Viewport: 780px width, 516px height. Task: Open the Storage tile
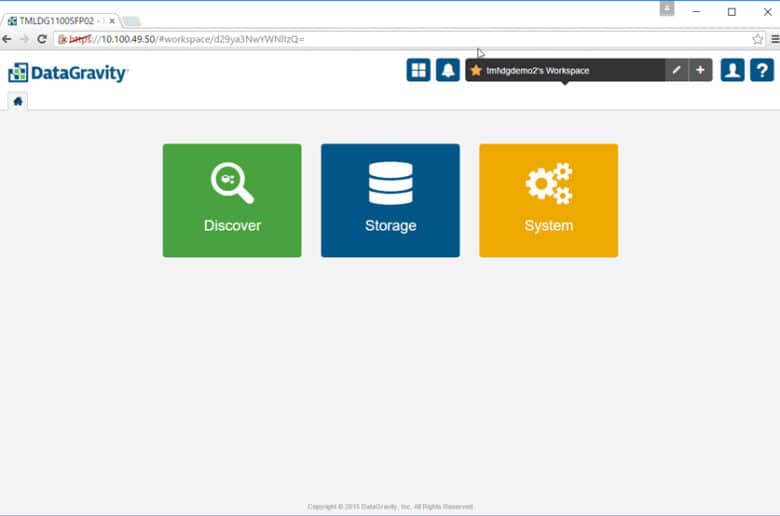point(390,201)
